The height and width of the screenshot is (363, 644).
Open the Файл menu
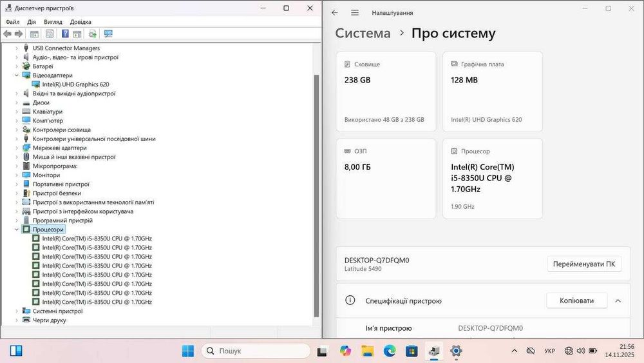click(x=12, y=22)
